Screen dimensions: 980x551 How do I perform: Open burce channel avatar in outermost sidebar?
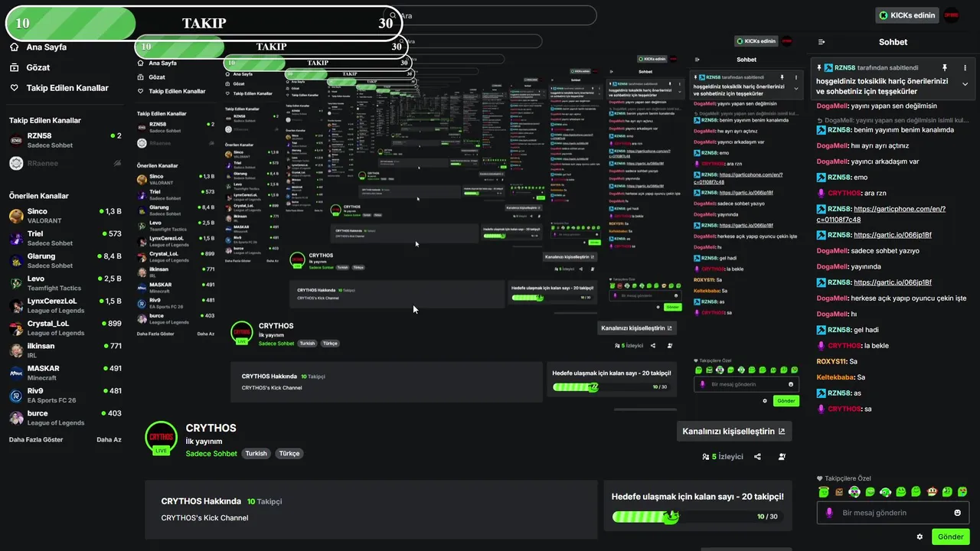point(16,418)
